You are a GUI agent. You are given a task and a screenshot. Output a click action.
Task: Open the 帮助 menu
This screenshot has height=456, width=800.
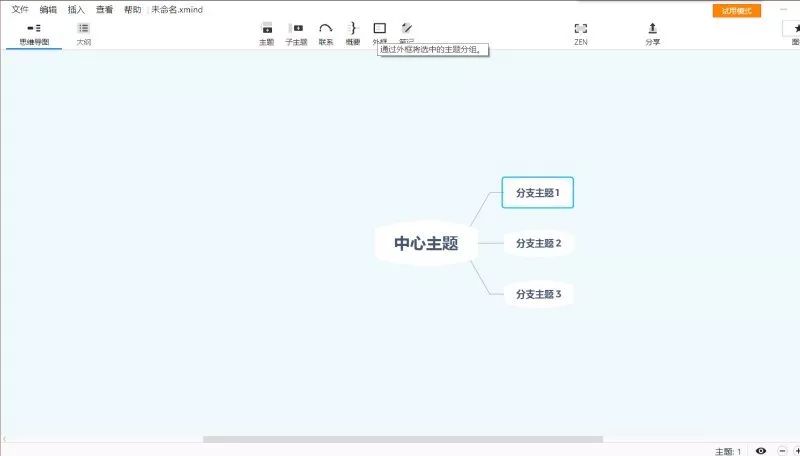click(133, 10)
